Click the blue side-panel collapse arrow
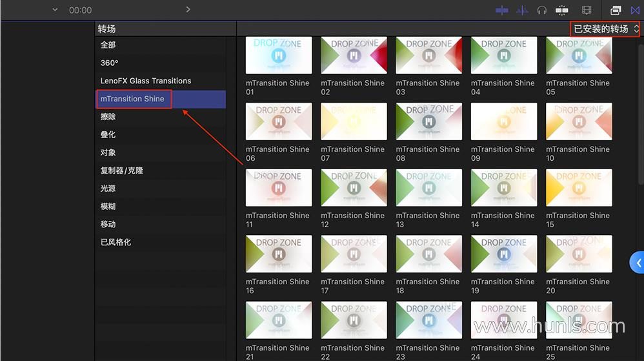The width and height of the screenshot is (644, 361). (638, 262)
